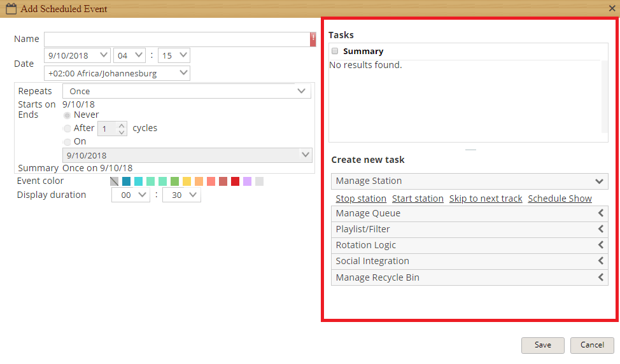Collapse the Manage Station section

tap(469, 181)
